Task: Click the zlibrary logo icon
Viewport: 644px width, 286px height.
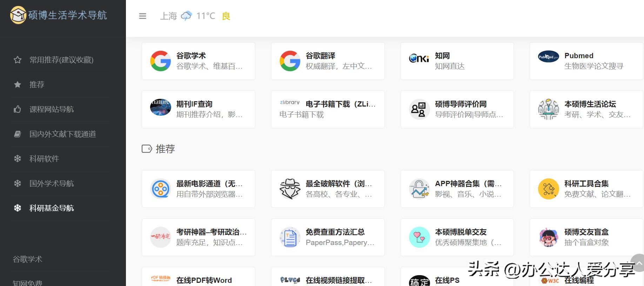Action: click(290, 102)
